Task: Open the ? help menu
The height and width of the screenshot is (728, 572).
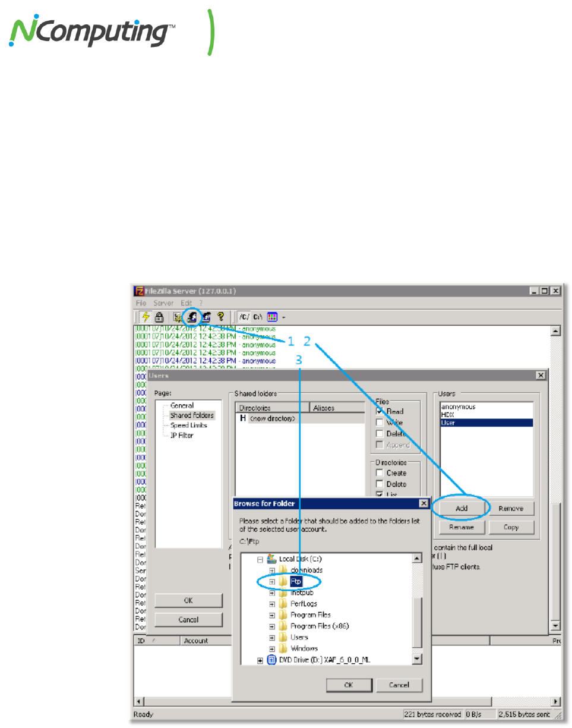Action: 200,303
